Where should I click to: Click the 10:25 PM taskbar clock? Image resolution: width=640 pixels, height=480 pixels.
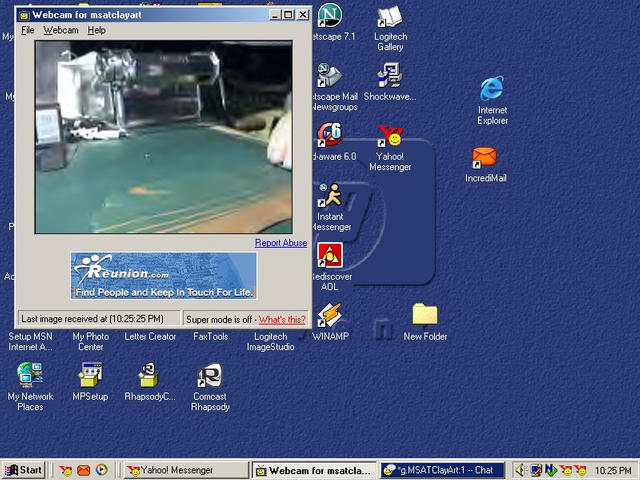pyautogui.click(x=613, y=471)
